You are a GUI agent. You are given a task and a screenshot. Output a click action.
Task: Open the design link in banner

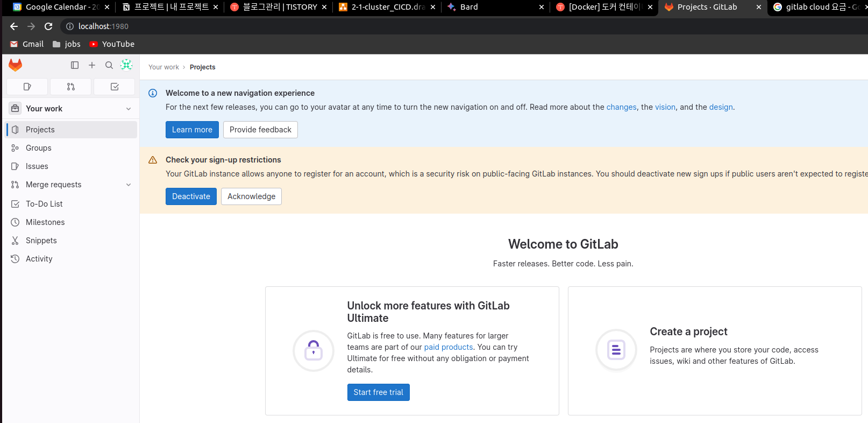pyautogui.click(x=721, y=107)
